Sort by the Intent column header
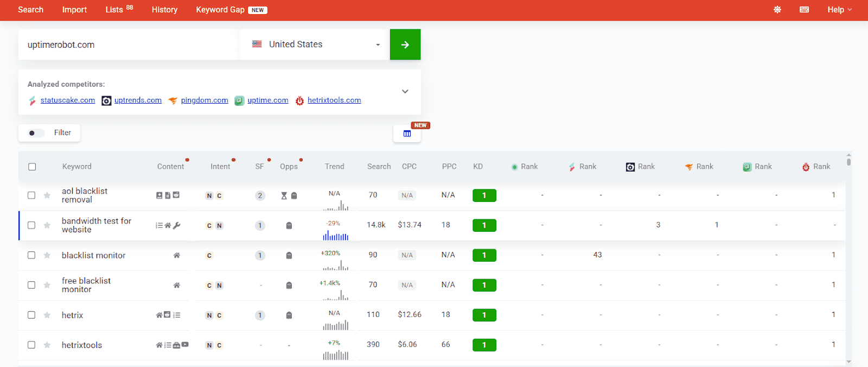Screen dimensions: 868x367 point(220,167)
